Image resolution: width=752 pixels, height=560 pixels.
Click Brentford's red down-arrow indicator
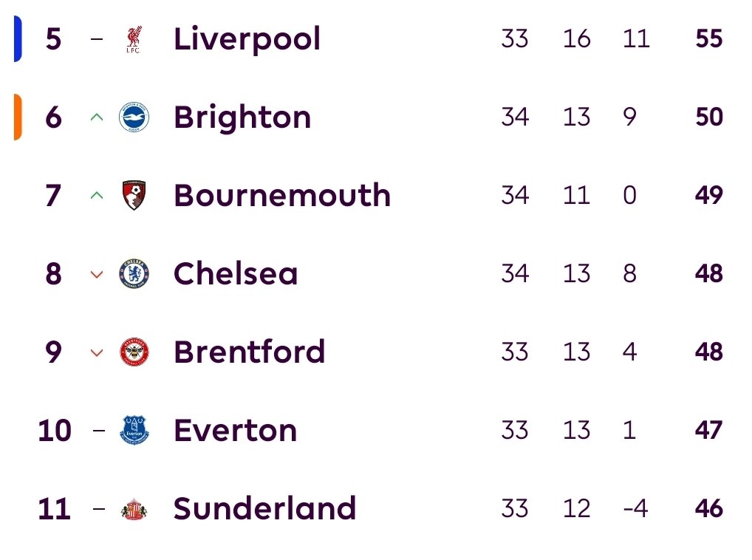coord(97,352)
